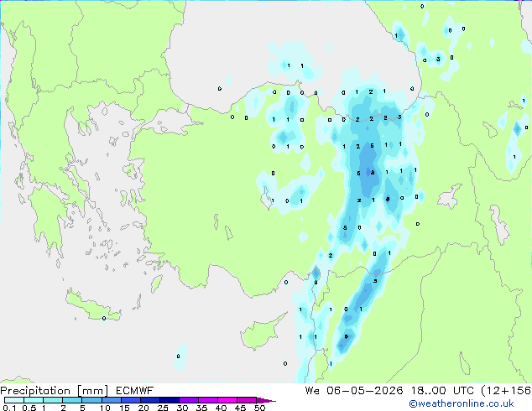Screen dimensions: 532x411
Task: Click the 20 to 25 mm legend swatch
Action: 149,400
